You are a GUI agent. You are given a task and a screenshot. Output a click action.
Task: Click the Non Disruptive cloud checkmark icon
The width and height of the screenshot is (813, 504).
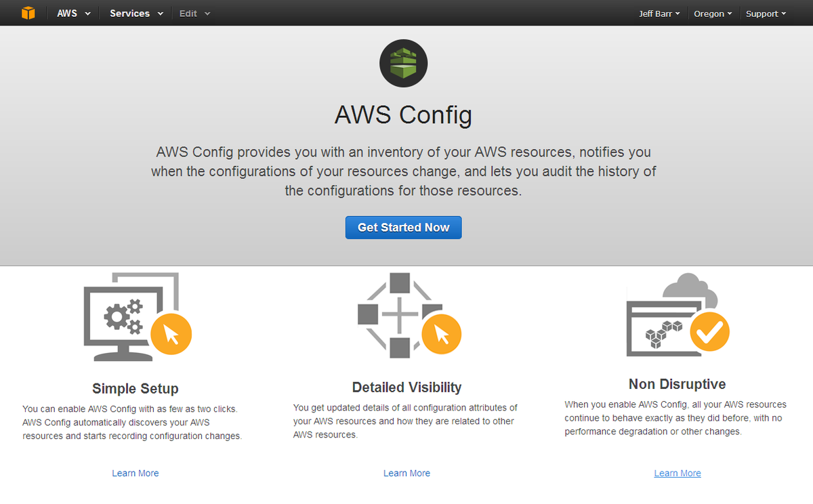677,314
